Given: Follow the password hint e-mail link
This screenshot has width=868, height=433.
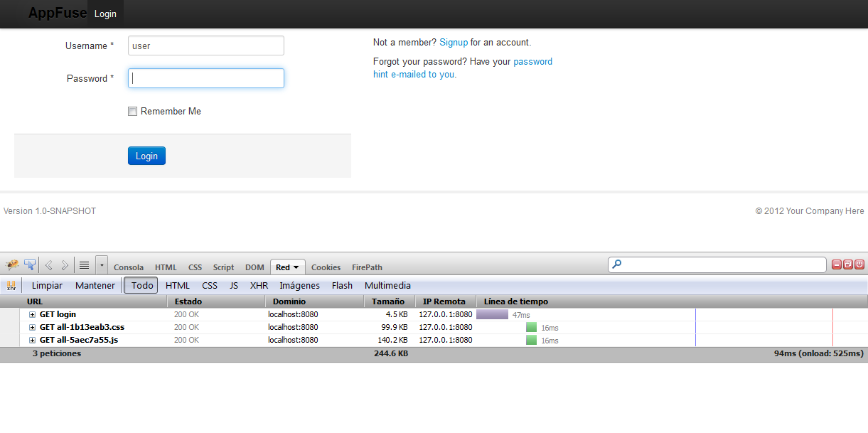Looking at the screenshot, I should click(532, 61).
